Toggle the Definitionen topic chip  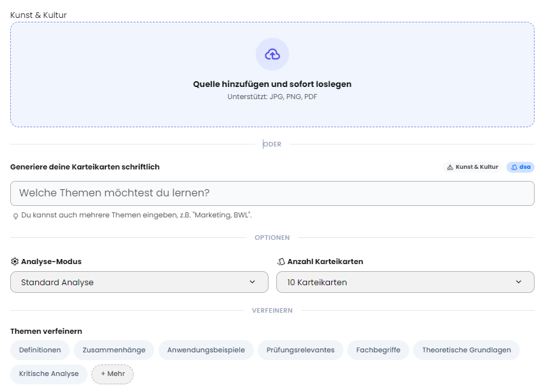pyautogui.click(x=40, y=350)
